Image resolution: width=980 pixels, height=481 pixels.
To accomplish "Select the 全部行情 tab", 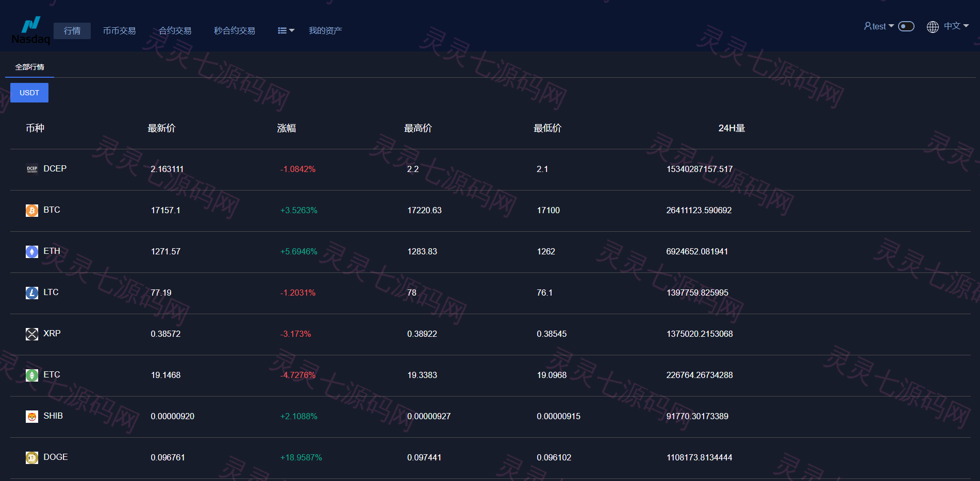I will tap(30, 67).
